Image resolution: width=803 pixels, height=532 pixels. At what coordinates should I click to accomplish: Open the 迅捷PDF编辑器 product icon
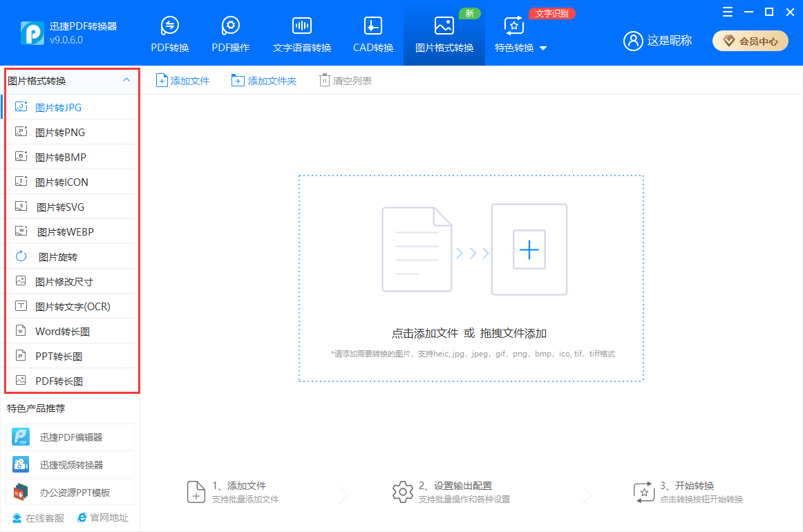click(x=21, y=437)
